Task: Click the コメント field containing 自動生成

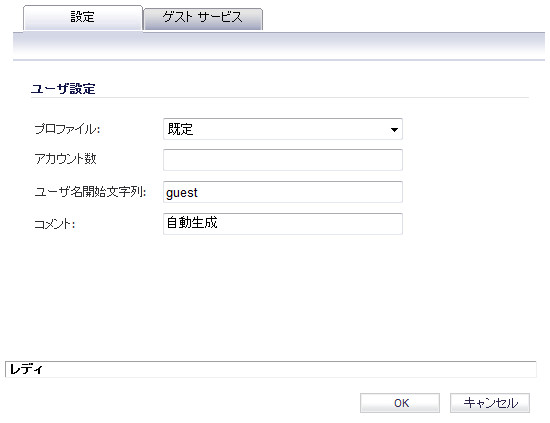Action: click(x=283, y=224)
